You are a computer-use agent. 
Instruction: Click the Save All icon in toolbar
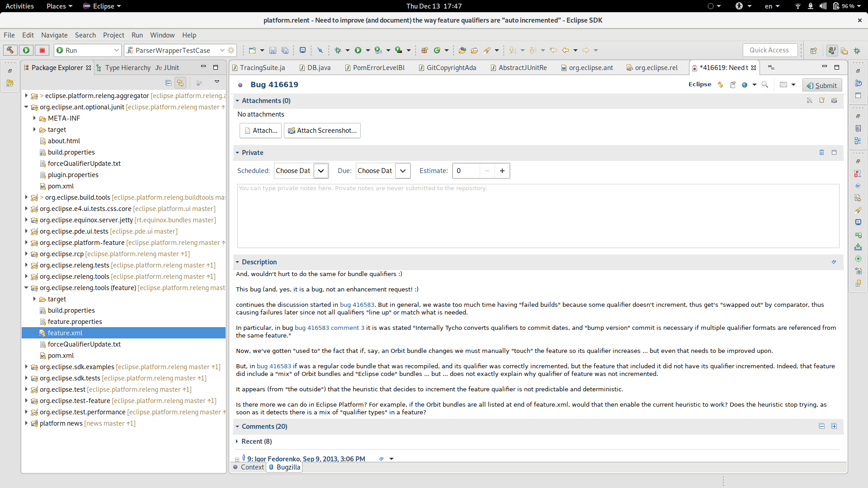pyautogui.click(x=285, y=50)
